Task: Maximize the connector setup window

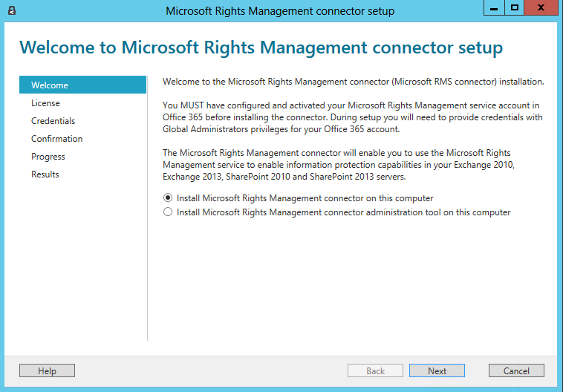Action: point(515,8)
